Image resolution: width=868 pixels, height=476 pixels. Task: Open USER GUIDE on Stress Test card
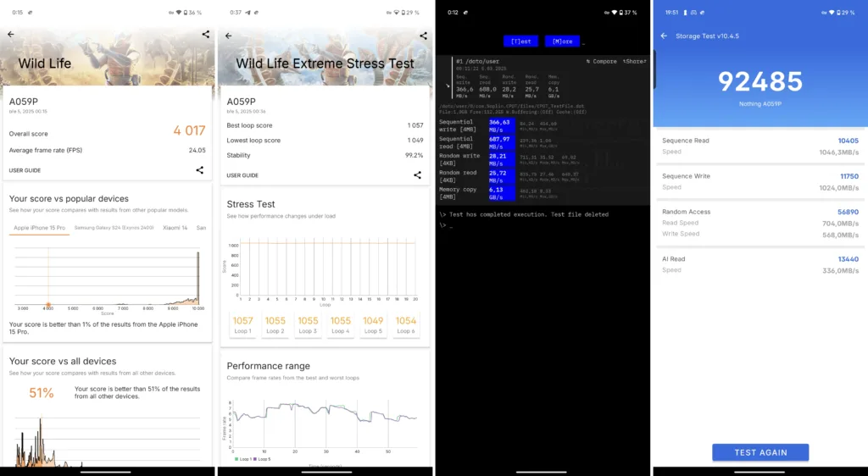click(x=242, y=175)
